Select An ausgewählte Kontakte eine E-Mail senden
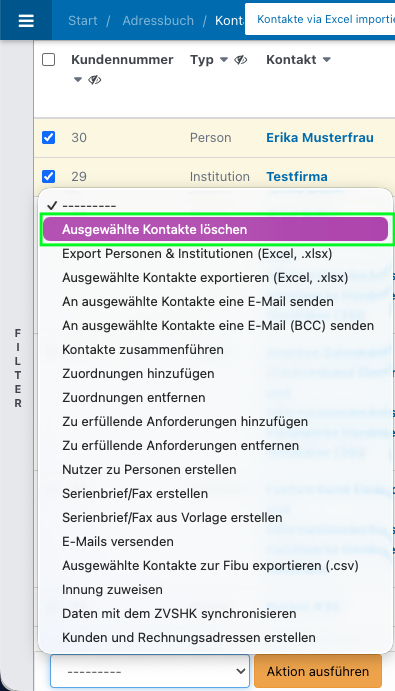Image resolution: width=395 pixels, height=691 pixels. tap(215, 301)
